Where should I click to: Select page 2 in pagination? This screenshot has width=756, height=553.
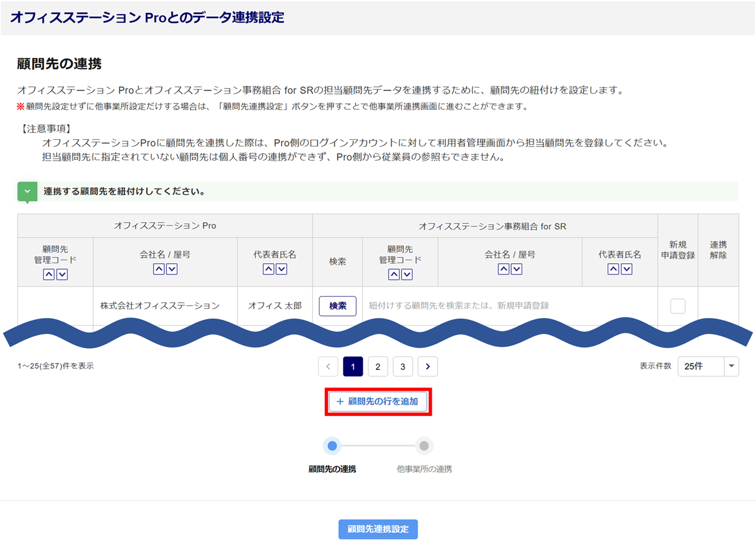click(378, 367)
